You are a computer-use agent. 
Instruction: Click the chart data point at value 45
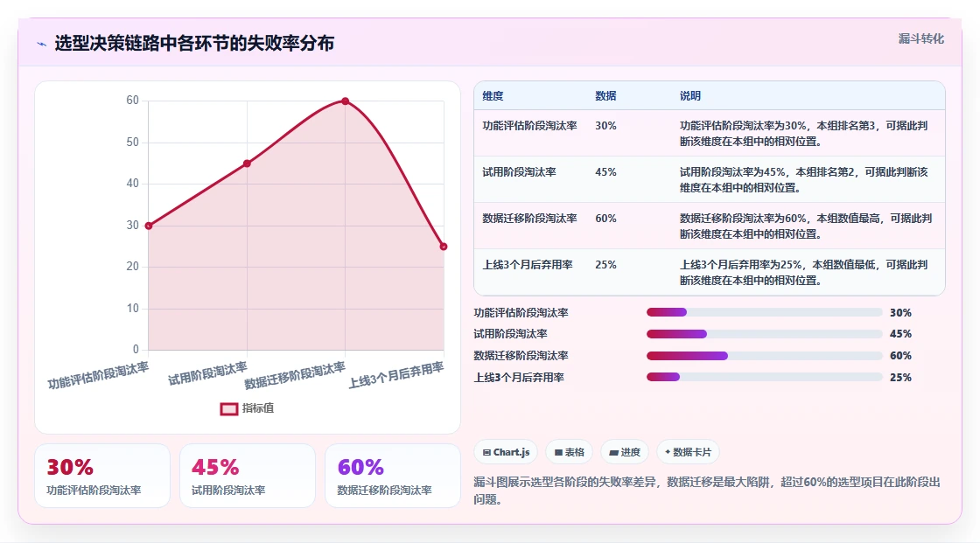coord(247,164)
